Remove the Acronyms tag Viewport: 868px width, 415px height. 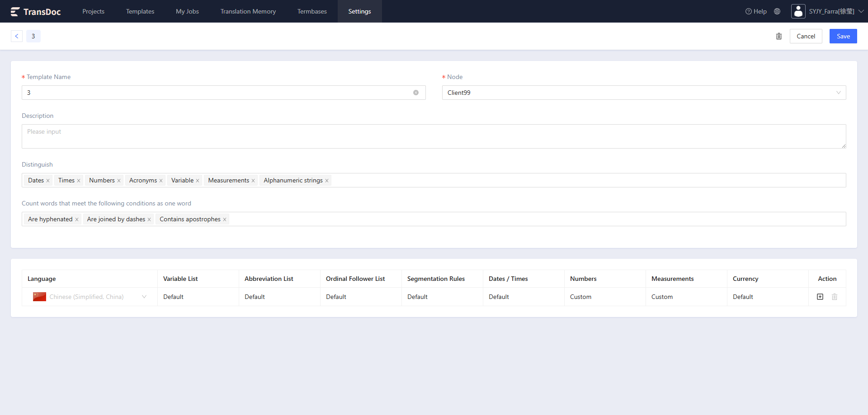[x=161, y=181]
